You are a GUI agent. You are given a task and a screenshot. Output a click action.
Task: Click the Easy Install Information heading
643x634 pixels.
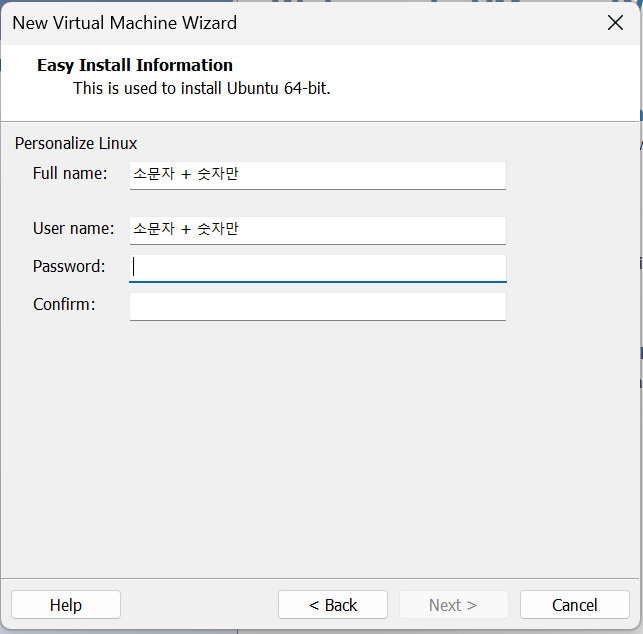coord(135,66)
